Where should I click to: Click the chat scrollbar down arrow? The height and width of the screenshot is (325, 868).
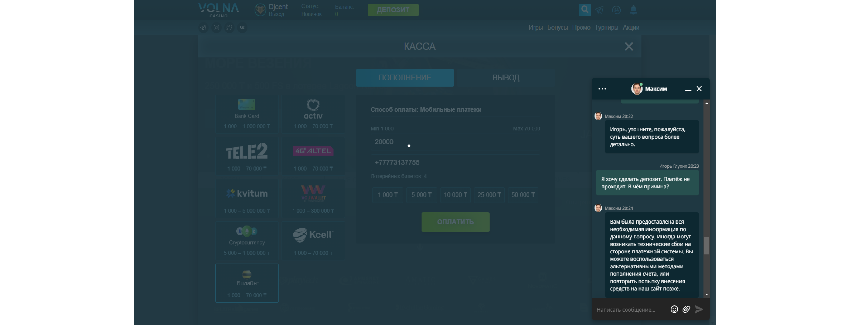[707, 294]
